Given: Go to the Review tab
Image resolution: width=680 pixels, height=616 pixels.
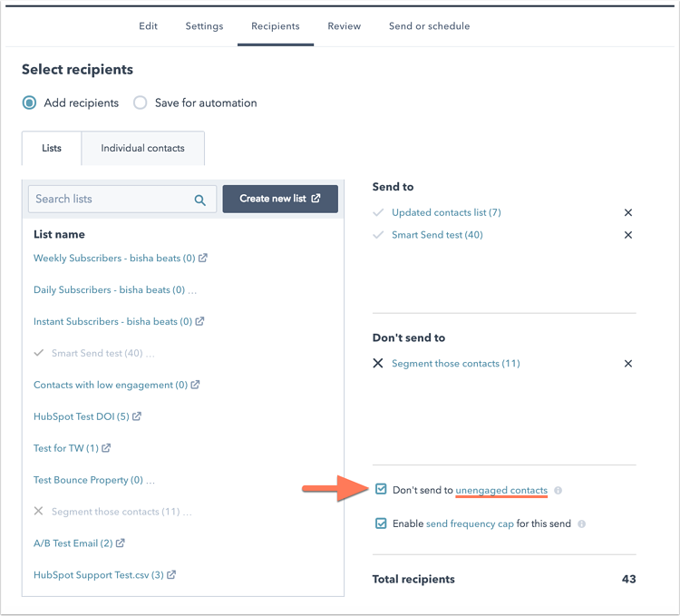Looking at the screenshot, I should (x=344, y=26).
